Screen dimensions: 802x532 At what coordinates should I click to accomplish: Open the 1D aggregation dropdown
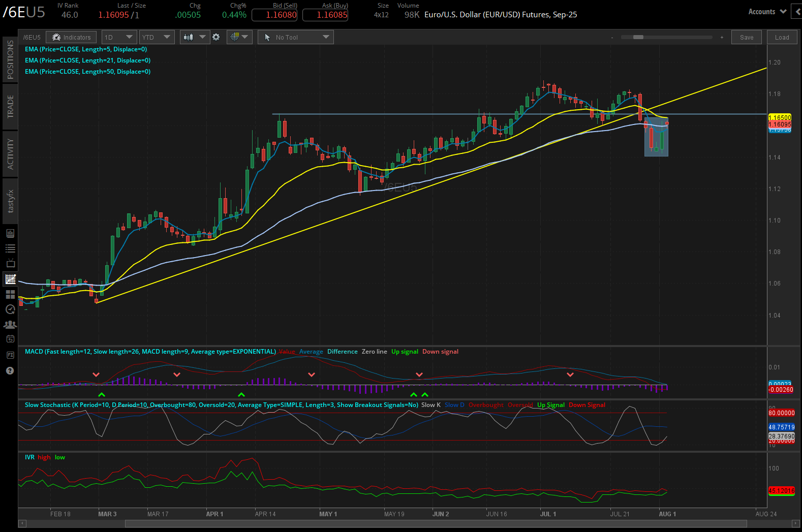coord(119,37)
